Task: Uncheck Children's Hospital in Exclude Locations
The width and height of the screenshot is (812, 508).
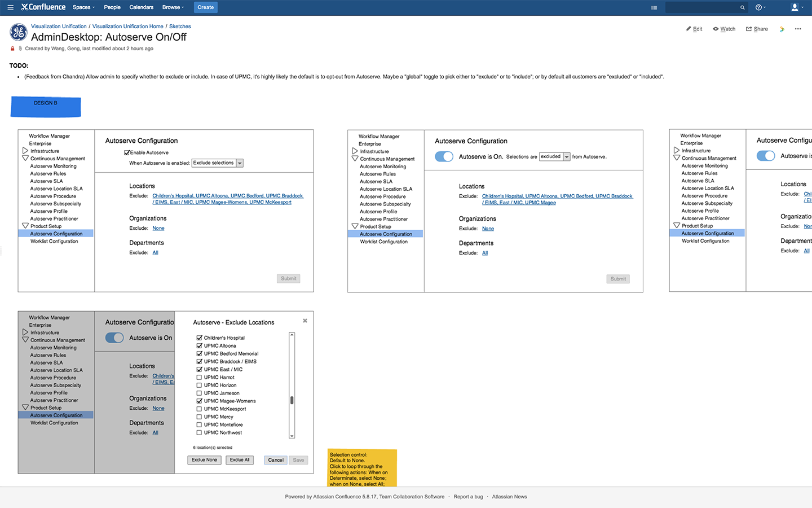Action: pos(199,338)
